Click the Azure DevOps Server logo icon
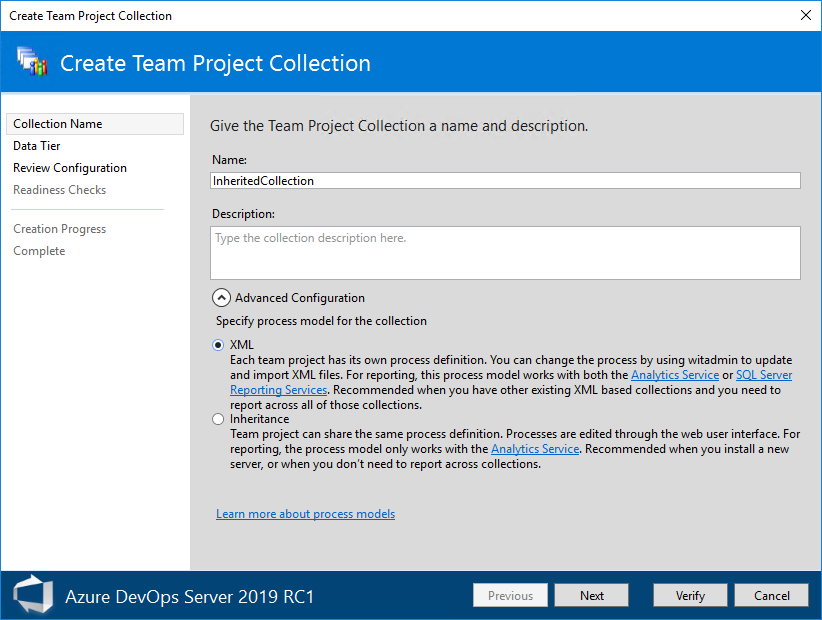This screenshot has width=822, height=620. (32, 595)
